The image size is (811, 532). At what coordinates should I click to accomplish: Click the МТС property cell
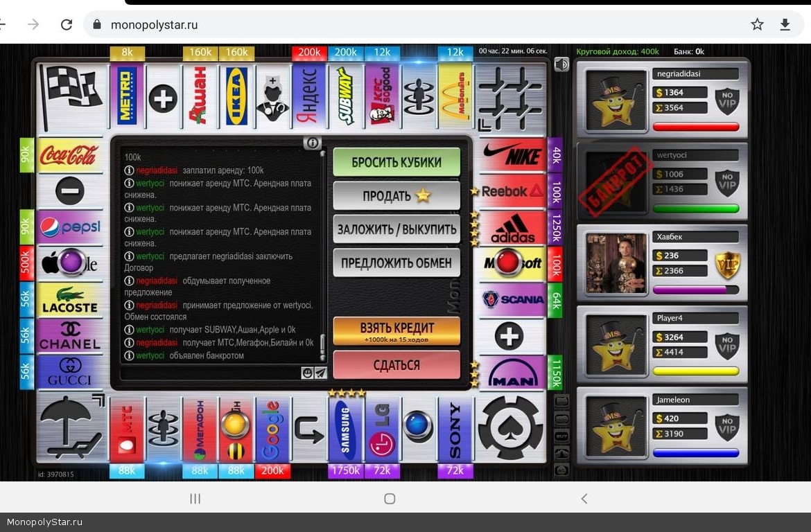point(127,429)
